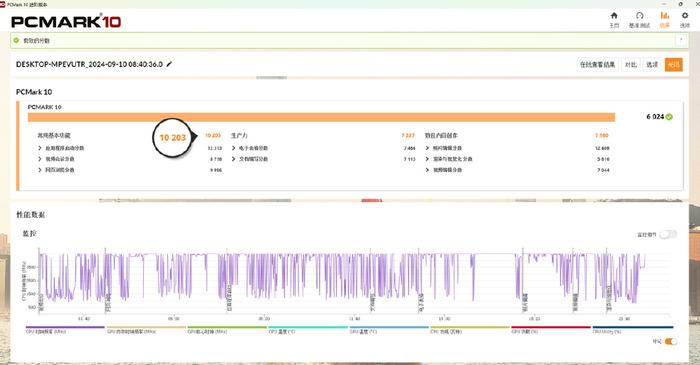Click the pencil icon to rename the result
This screenshot has width=700, height=365.
(x=169, y=64)
